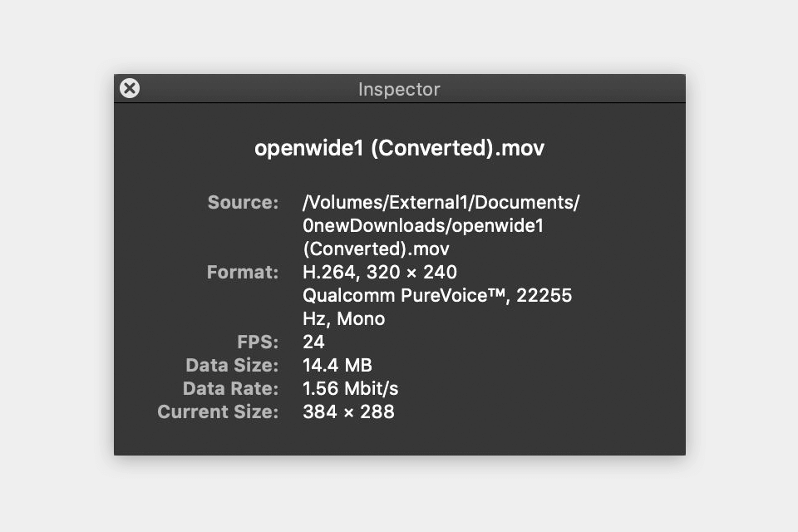Click the Current Size label
The image size is (798, 532).
tap(218, 411)
